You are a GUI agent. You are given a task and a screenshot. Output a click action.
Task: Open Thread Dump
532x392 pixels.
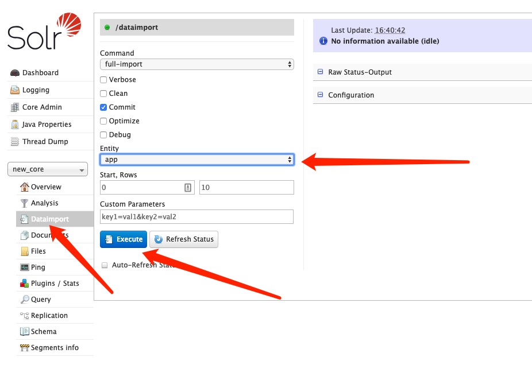(45, 142)
